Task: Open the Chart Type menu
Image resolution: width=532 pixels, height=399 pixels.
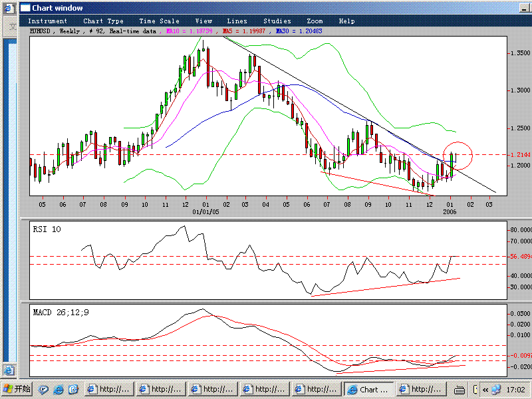Action: point(103,21)
